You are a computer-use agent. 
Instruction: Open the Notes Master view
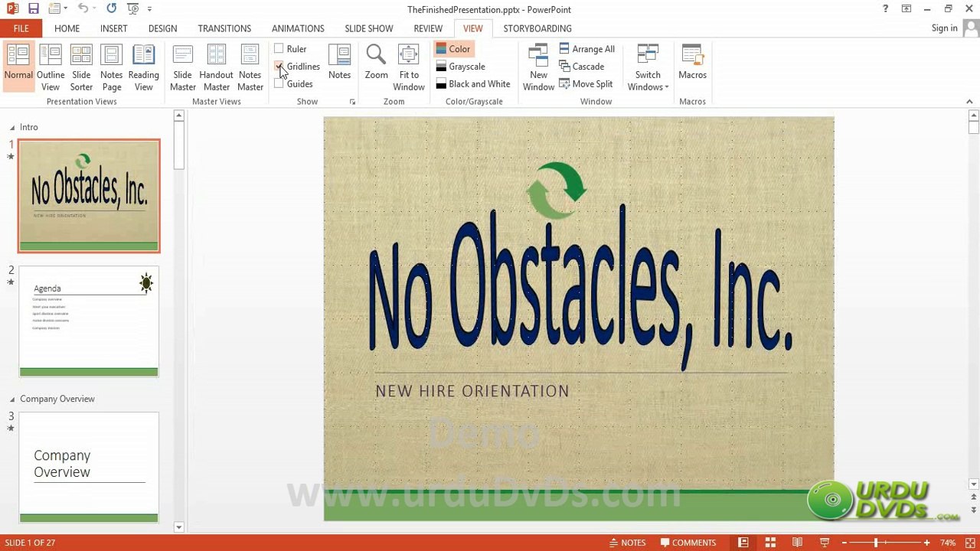click(x=250, y=67)
